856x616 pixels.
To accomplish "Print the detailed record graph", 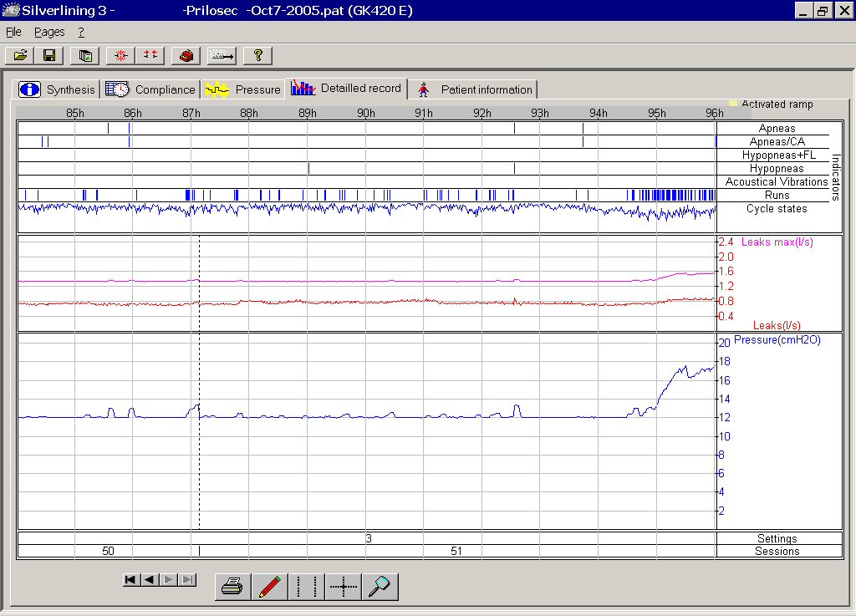I will 233,587.
